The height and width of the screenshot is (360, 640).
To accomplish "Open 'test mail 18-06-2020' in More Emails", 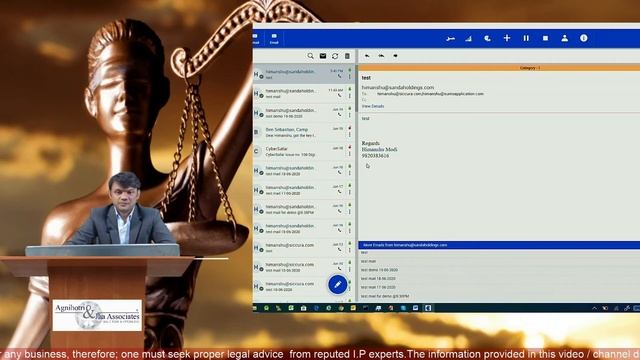I will tap(378, 279).
